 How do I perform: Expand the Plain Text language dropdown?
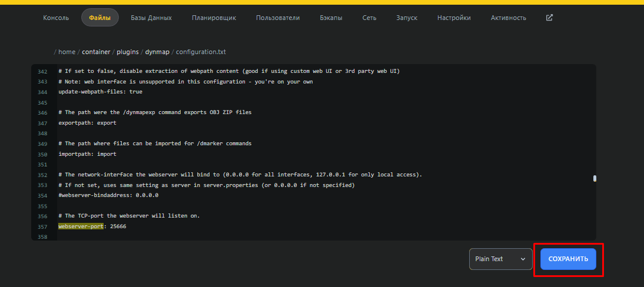tap(500, 259)
